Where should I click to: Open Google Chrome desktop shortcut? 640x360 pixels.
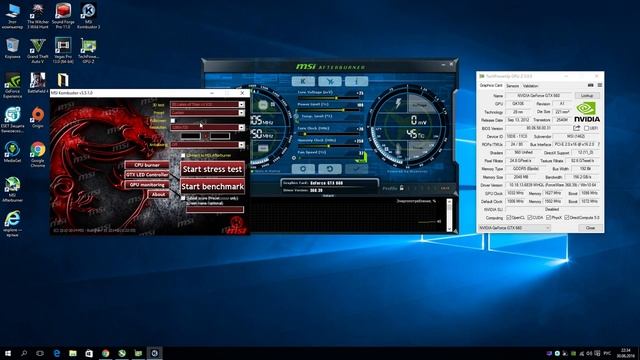click(x=38, y=154)
